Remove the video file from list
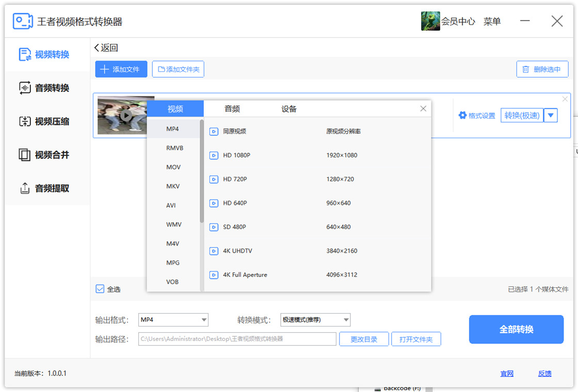578x392 pixels. [x=565, y=99]
